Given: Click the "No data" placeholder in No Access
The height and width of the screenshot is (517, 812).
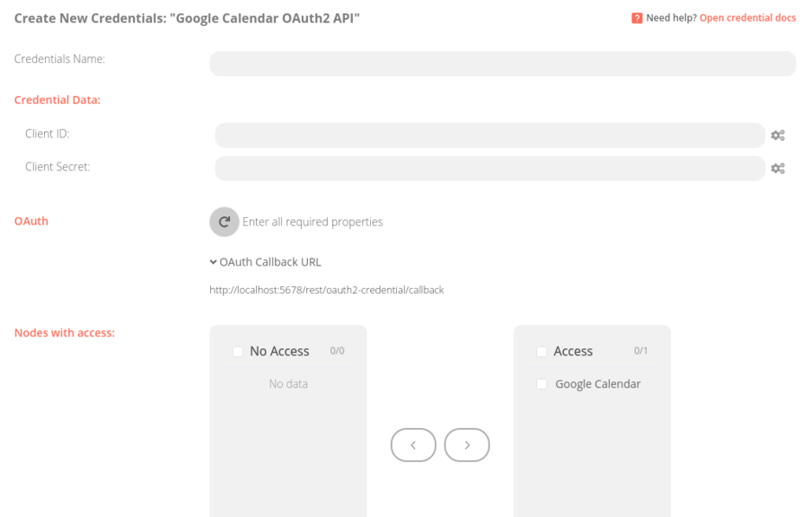Looking at the screenshot, I should (288, 384).
